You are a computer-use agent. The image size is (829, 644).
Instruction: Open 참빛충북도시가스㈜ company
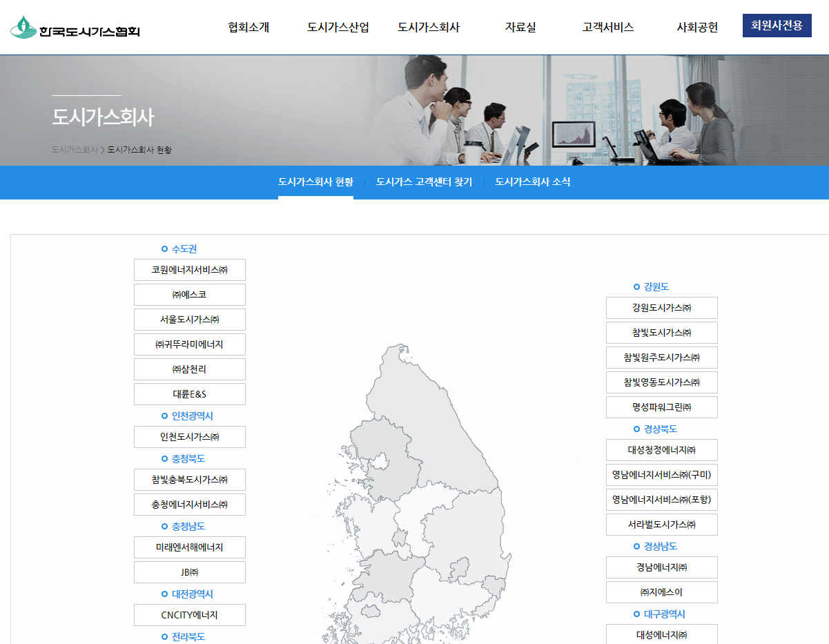pos(190,480)
